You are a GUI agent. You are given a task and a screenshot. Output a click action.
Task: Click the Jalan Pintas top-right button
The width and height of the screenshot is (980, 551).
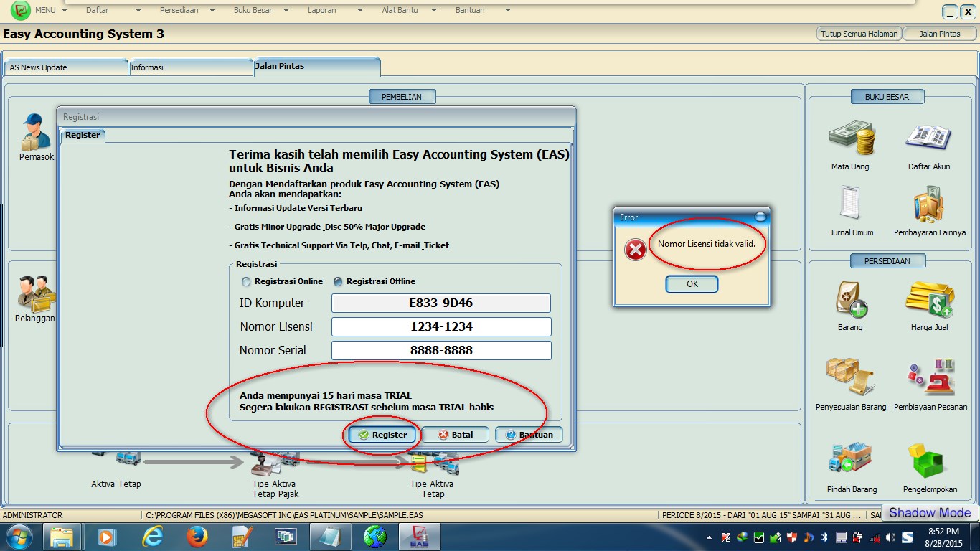click(x=940, y=34)
